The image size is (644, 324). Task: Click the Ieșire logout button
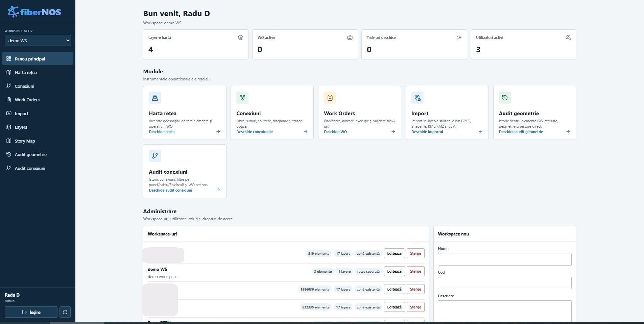pos(31,312)
